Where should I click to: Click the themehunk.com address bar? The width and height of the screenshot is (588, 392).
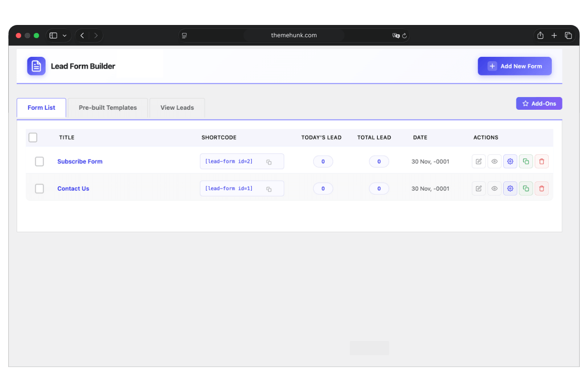(x=294, y=35)
